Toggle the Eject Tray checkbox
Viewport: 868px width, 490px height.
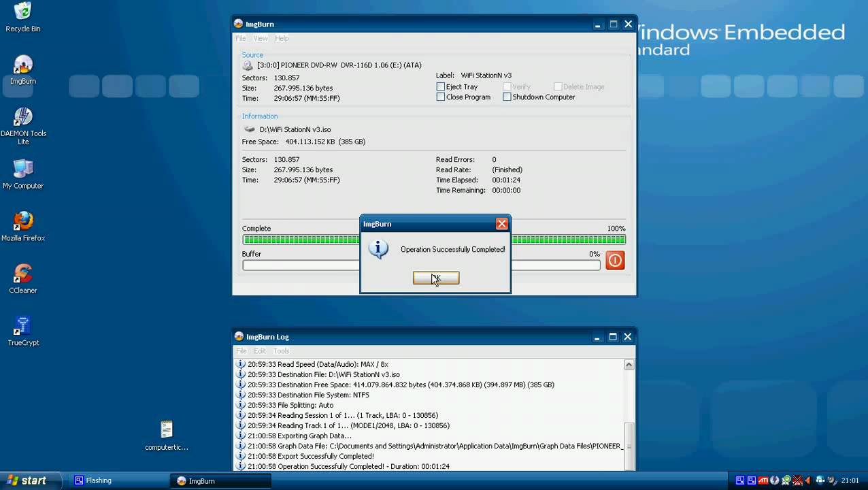point(440,86)
